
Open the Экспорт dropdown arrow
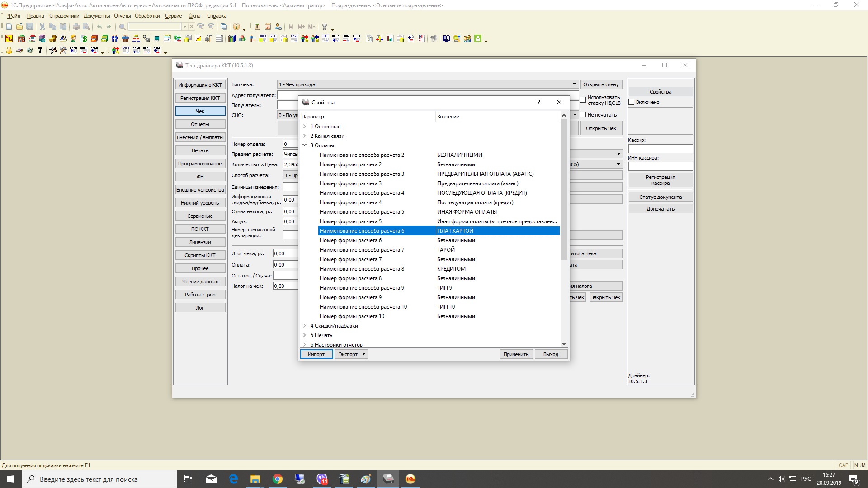click(364, 354)
